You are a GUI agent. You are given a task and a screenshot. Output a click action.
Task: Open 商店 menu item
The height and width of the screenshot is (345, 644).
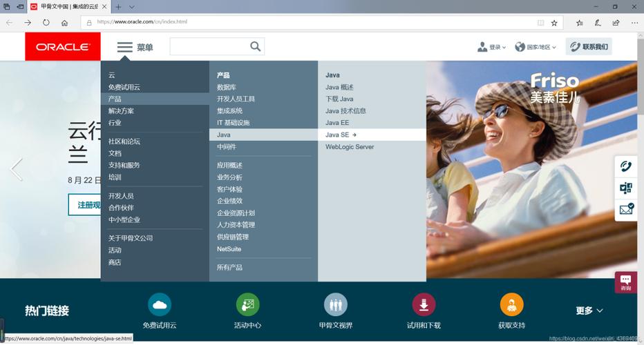(115, 262)
